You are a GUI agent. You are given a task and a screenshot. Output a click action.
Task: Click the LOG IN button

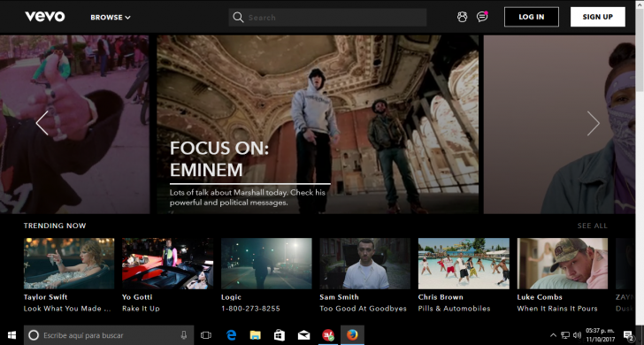[532, 17]
